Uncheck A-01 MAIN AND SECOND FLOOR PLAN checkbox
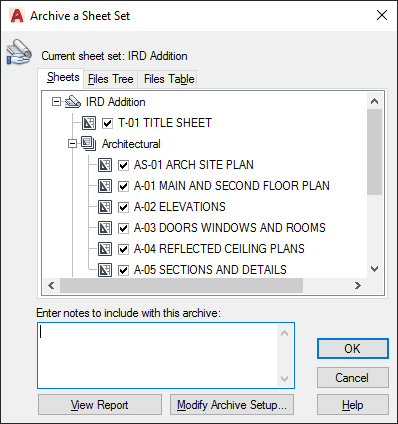 point(123,186)
